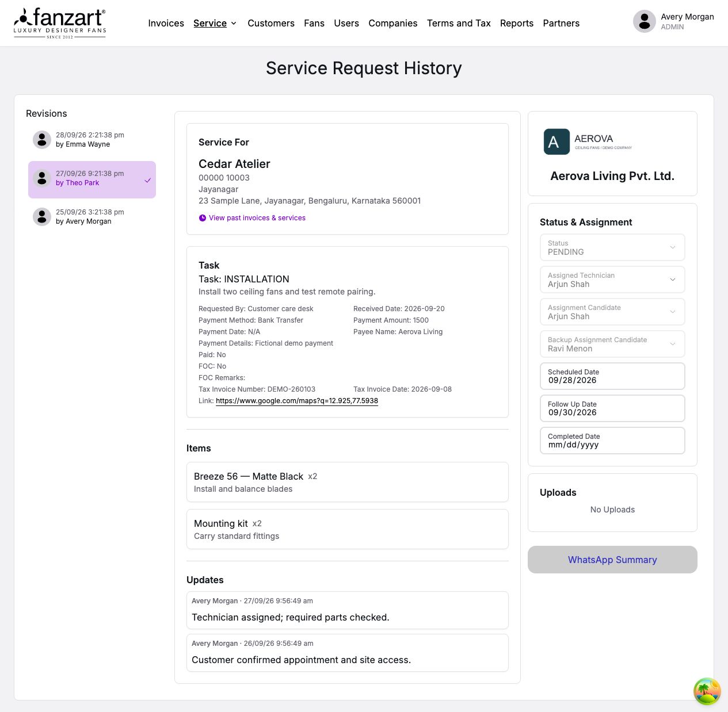Click the customer address line with 560001

coord(310,201)
